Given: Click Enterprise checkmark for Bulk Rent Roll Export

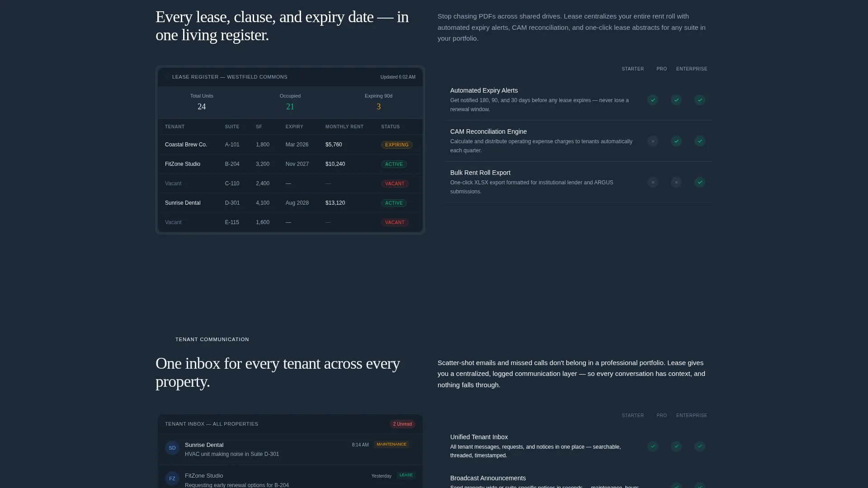Looking at the screenshot, I should click(x=700, y=182).
